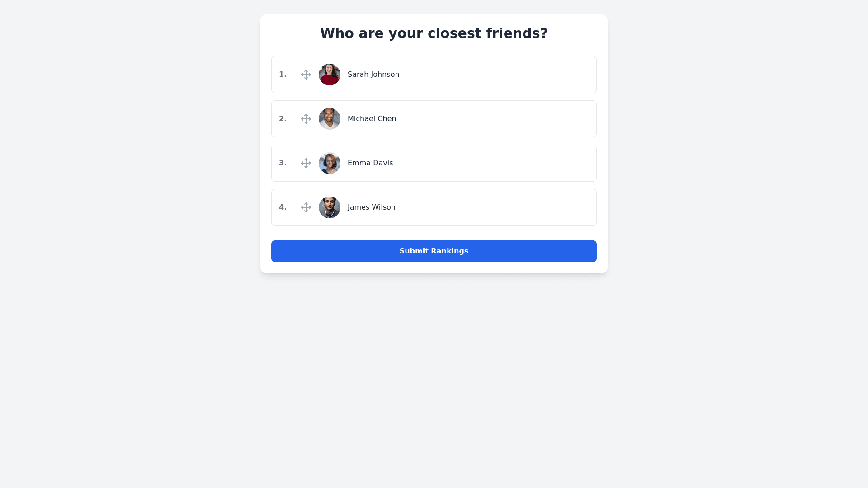The image size is (868, 488).
Task: Select the Michael Chen name label
Action: (x=372, y=119)
